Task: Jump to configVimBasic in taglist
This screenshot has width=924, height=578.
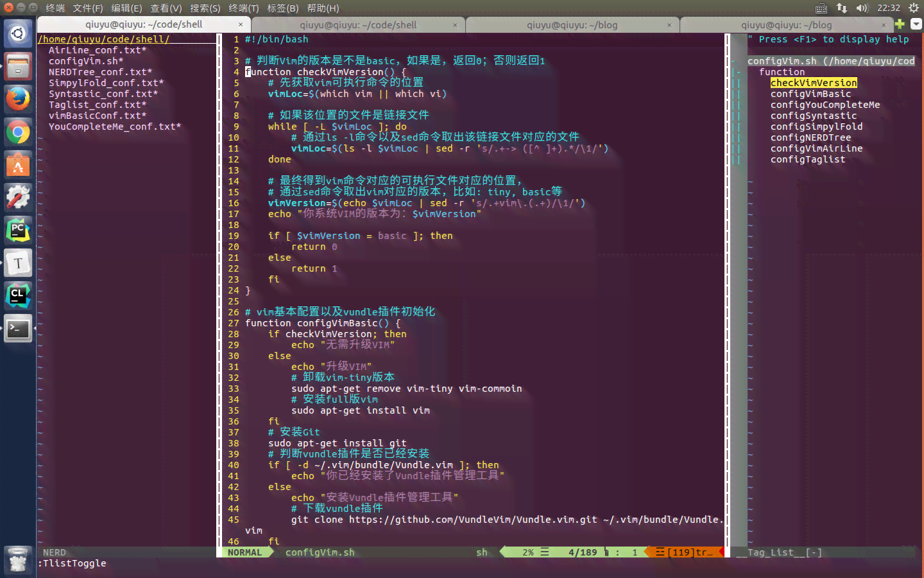Action: (811, 94)
